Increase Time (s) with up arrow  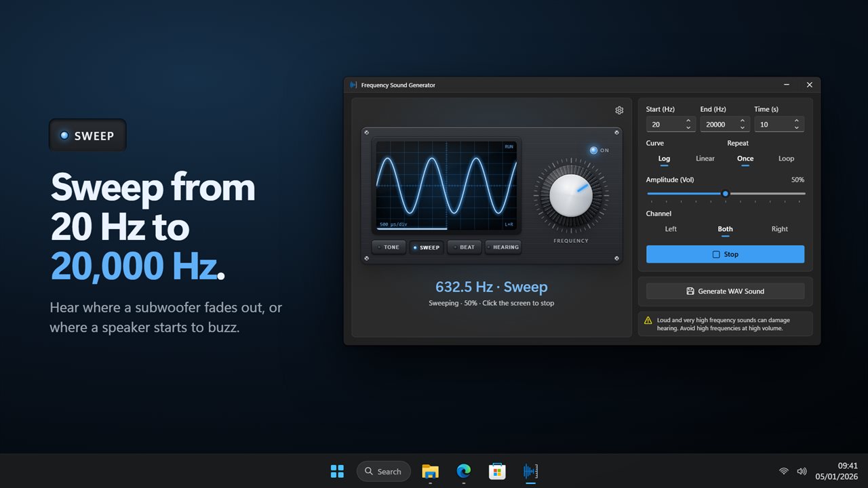(x=797, y=121)
